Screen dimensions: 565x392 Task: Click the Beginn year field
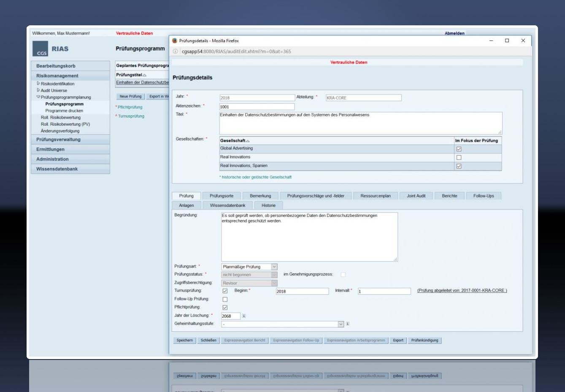click(302, 291)
